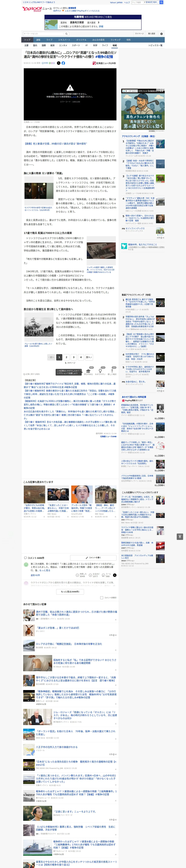Click 記事に関する報告 report link
Image resolution: width=186 pixels, height=868 pixels.
32,374
